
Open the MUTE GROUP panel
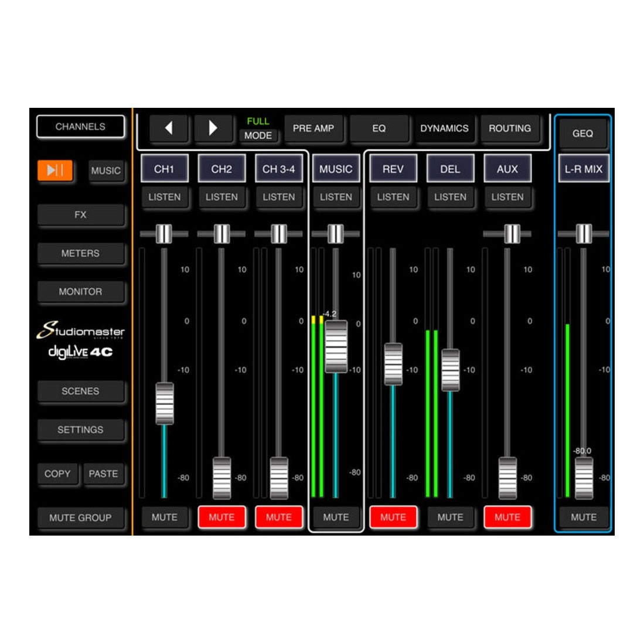[x=81, y=517]
